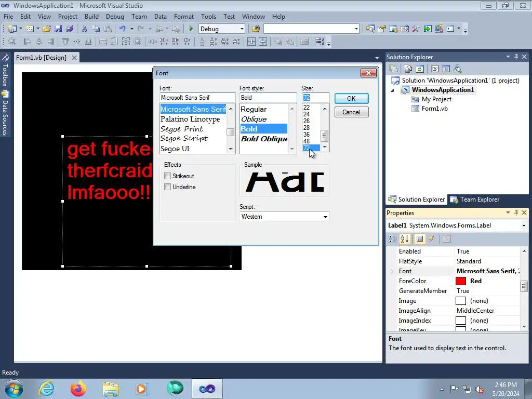Click the Image property empty swatch

coord(460,301)
